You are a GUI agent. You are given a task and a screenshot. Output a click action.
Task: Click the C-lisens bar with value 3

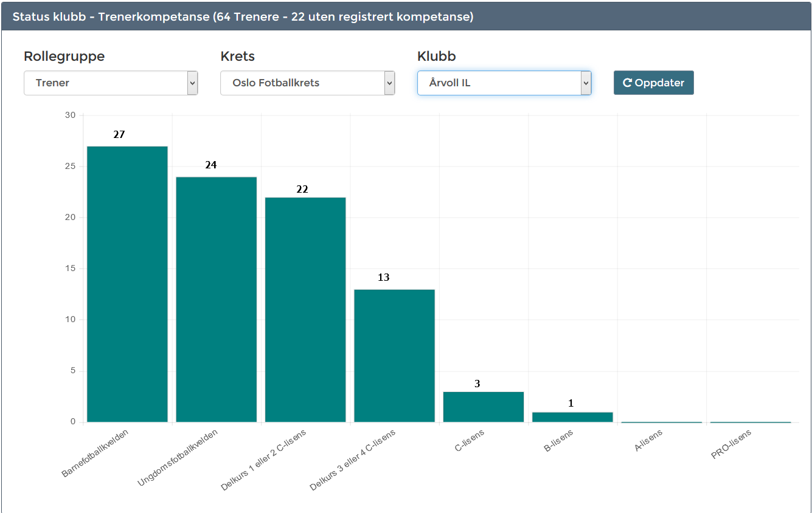pos(484,407)
